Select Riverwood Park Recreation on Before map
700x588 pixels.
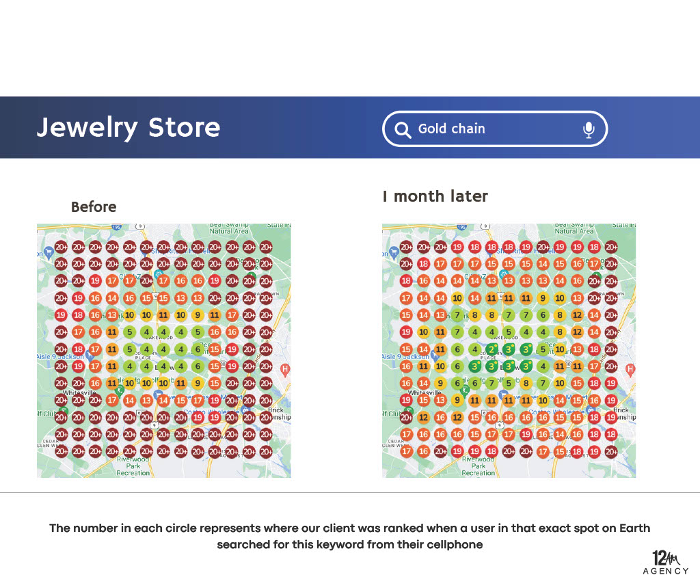[133, 466]
